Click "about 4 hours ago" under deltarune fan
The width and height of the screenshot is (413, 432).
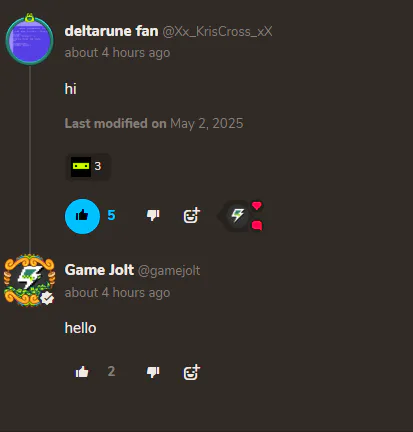tap(117, 53)
